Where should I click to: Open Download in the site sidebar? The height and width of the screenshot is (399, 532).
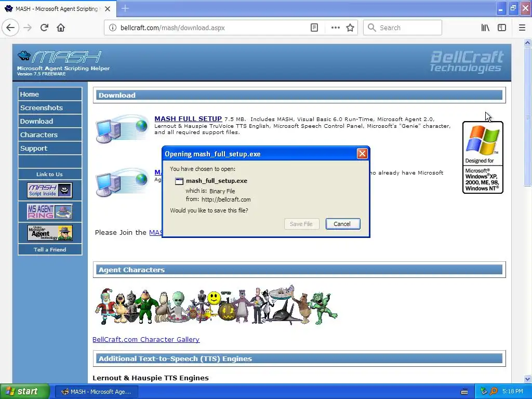tap(50, 122)
